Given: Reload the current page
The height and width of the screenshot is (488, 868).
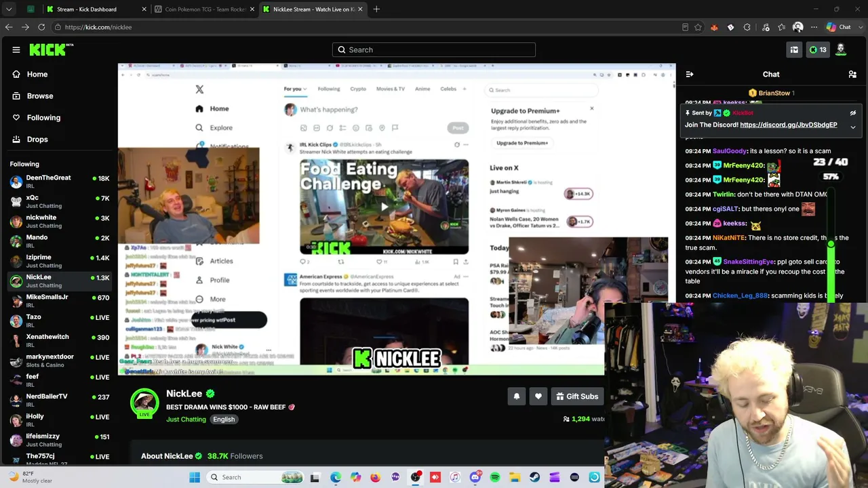Looking at the screenshot, I should 41,27.
